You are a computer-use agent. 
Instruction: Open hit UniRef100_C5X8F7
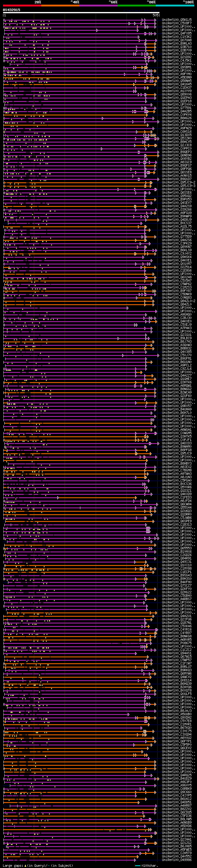coord(177,23)
